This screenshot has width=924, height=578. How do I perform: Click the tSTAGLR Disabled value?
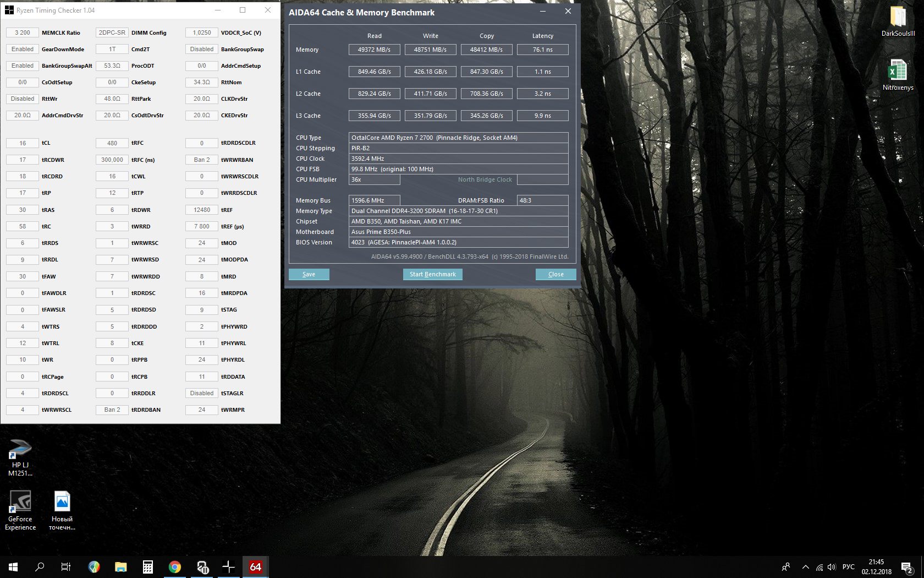pos(202,393)
